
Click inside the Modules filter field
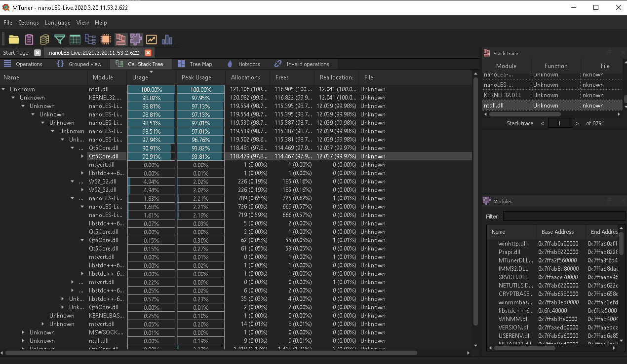point(564,216)
